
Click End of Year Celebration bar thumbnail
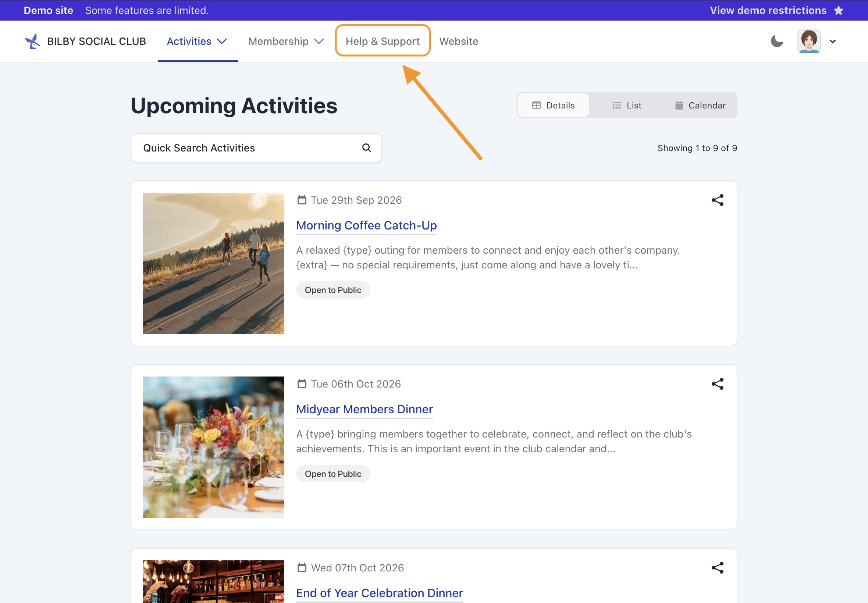point(213,582)
